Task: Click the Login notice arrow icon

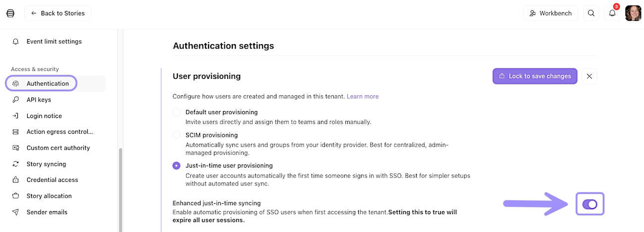Action: point(16,116)
